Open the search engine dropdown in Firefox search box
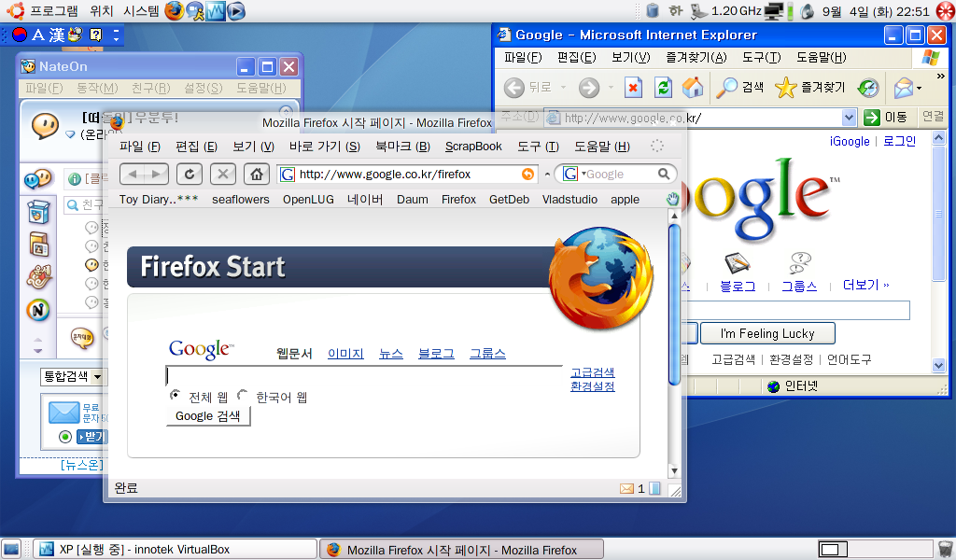 (x=583, y=175)
